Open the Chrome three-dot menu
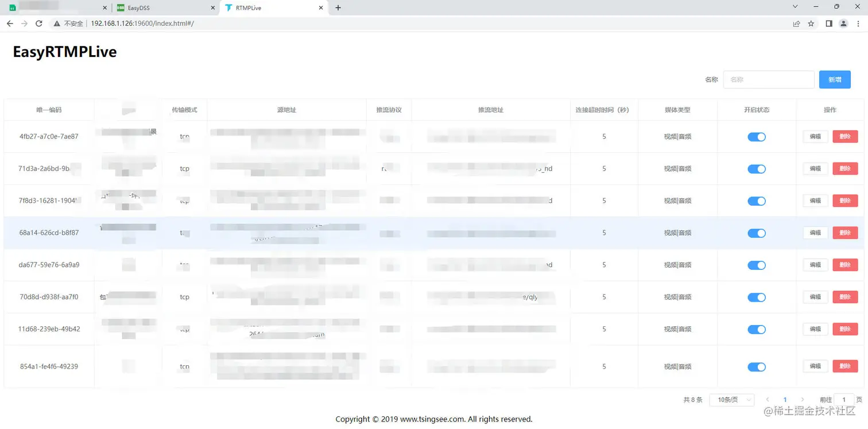Screen dimensions: 868x429 pyautogui.click(x=858, y=24)
